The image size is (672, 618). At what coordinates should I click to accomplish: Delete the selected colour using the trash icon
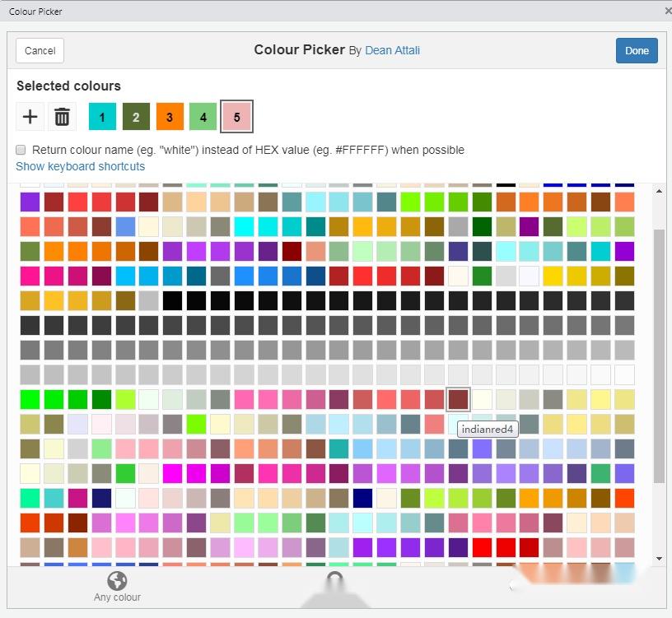point(61,116)
